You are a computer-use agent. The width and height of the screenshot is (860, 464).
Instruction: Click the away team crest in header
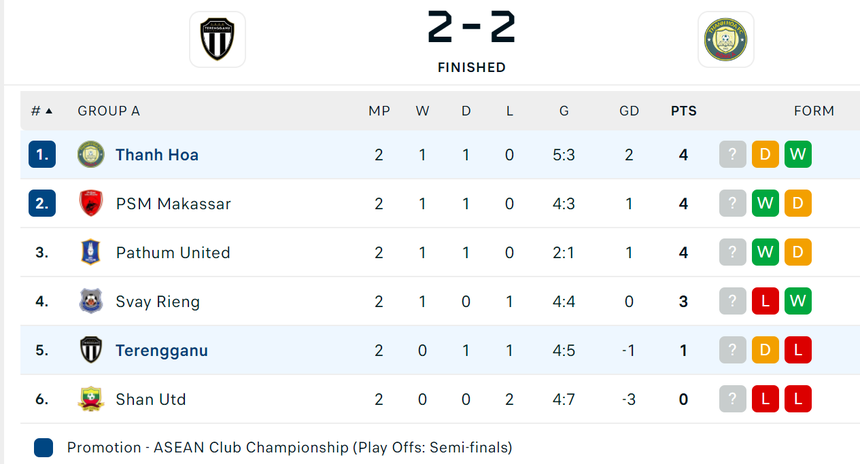(726, 40)
